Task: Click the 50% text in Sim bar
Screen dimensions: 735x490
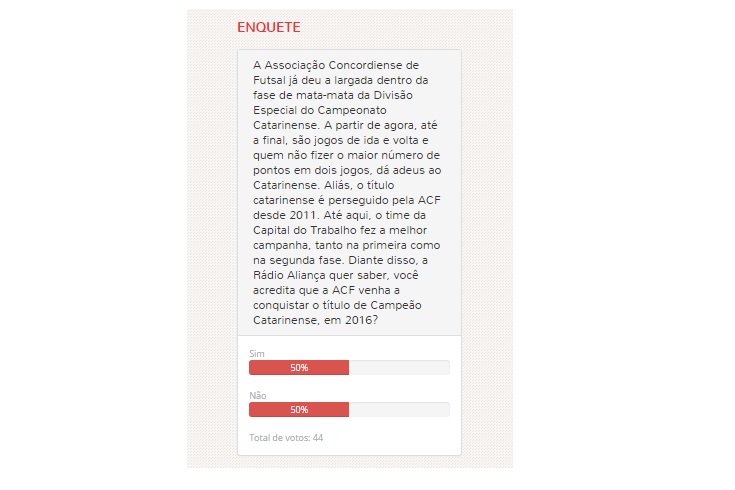Action: 299,368
